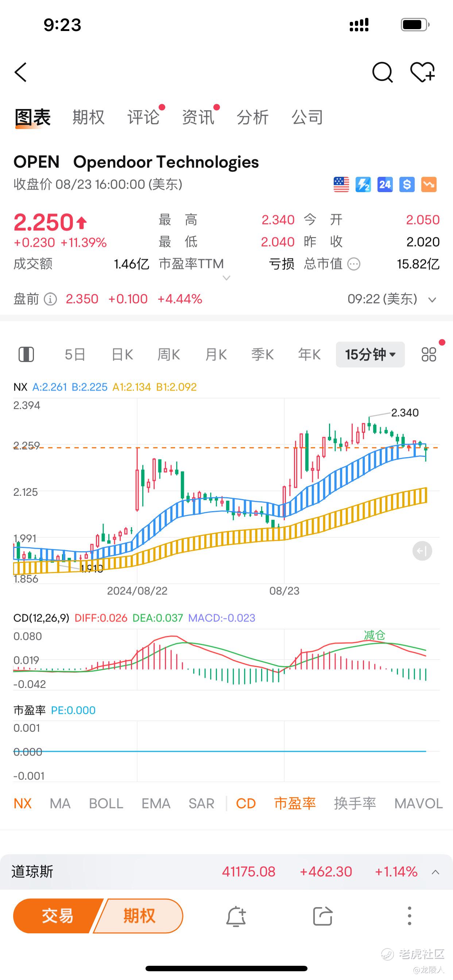The image size is (453, 980).
Task: Open the 评论 tab
Action: click(143, 117)
